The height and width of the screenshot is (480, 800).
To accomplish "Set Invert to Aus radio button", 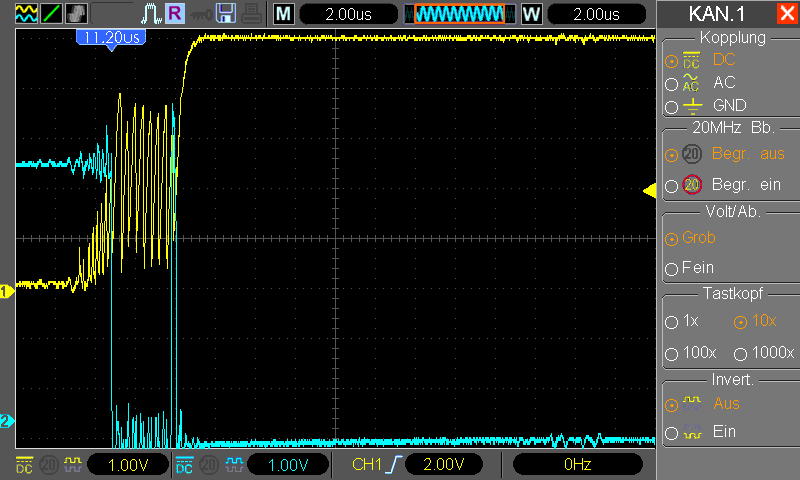I will tap(671, 406).
